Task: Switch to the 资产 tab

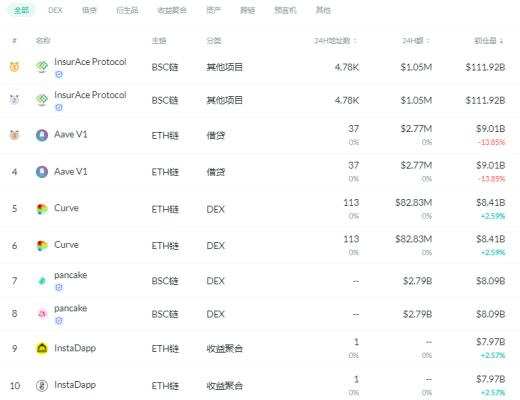Action: click(213, 10)
